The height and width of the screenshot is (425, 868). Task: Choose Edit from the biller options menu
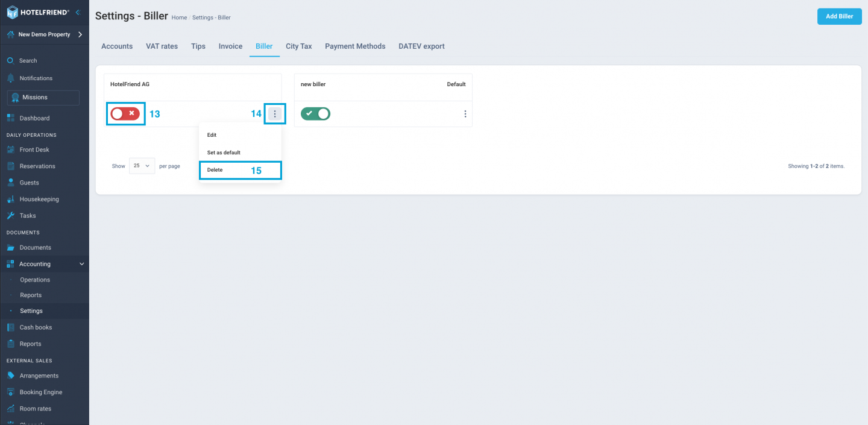212,134
